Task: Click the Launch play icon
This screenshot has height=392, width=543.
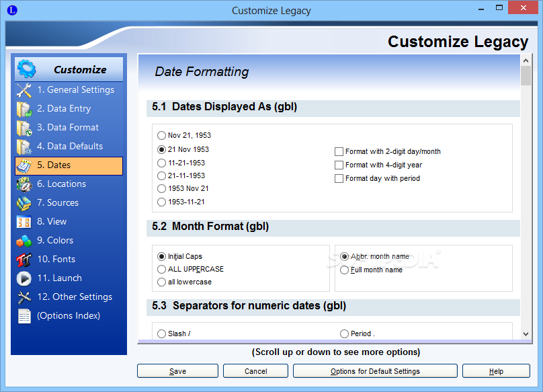Action: point(24,278)
